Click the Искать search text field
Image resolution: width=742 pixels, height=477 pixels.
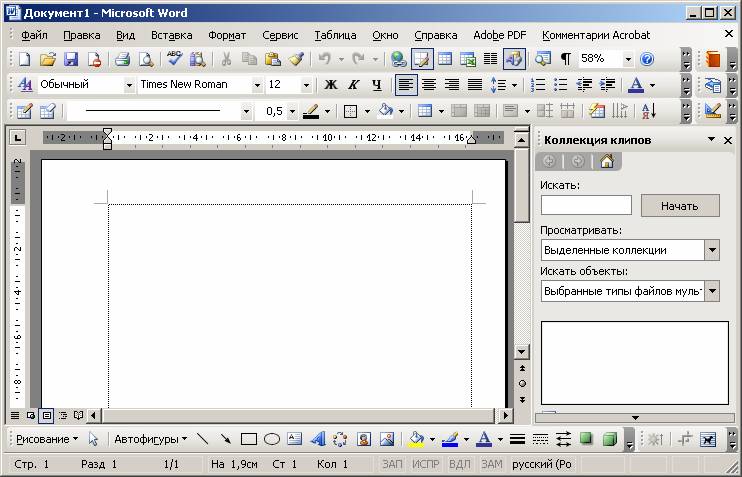586,205
